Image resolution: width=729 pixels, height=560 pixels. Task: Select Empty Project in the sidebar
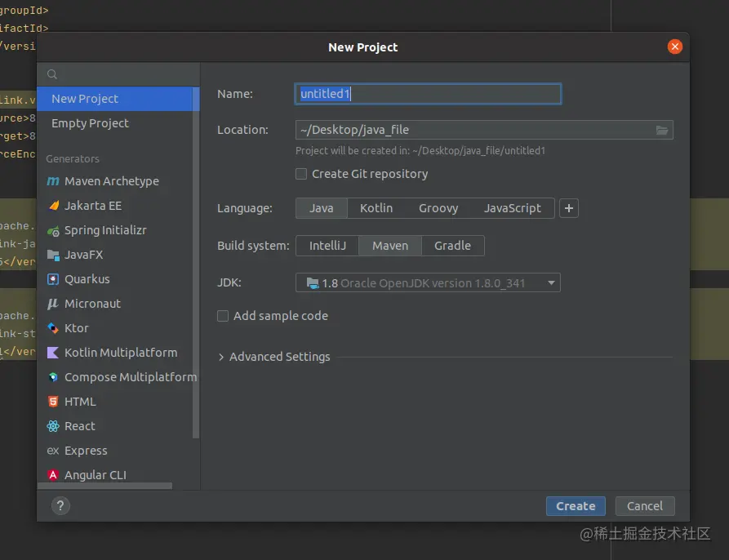(118, 123)
